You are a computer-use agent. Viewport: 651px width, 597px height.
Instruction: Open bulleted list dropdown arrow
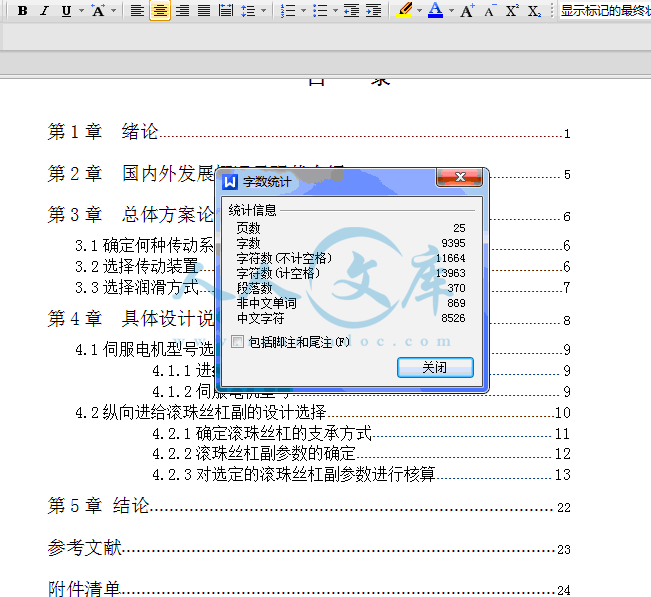click(335, 10)
